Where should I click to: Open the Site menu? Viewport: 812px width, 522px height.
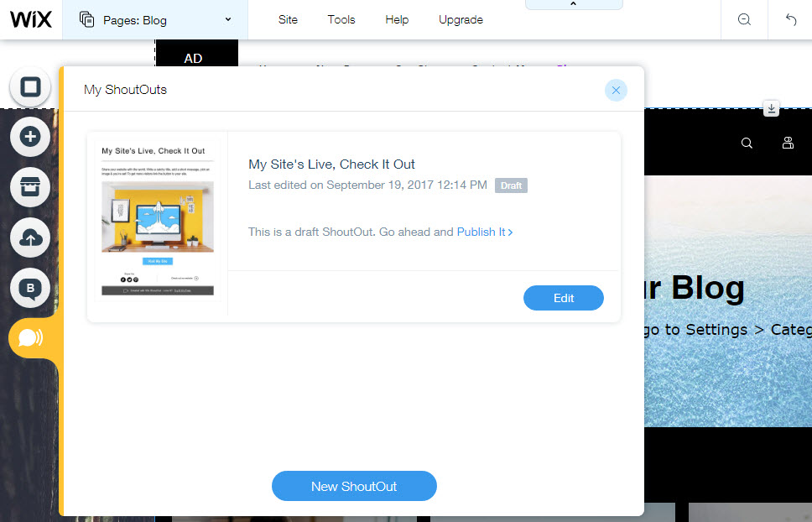tap(288, 19)
